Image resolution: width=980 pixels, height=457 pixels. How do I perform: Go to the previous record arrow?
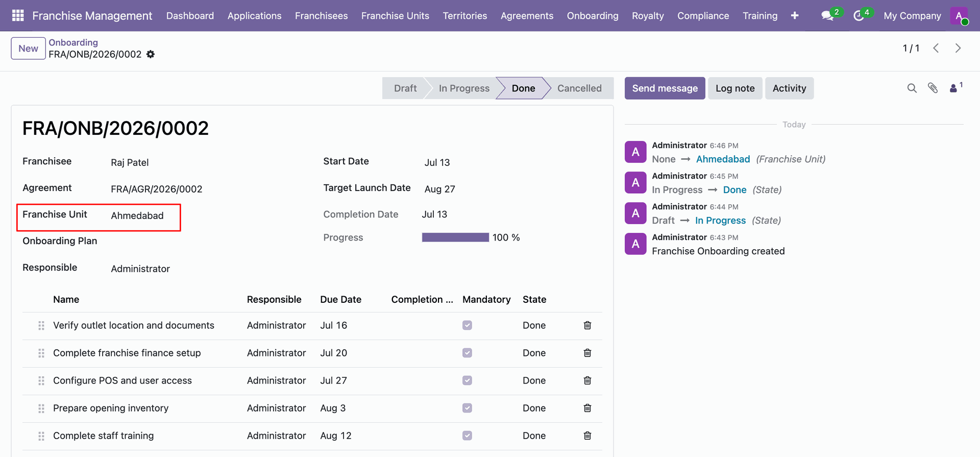pos(936,48)
